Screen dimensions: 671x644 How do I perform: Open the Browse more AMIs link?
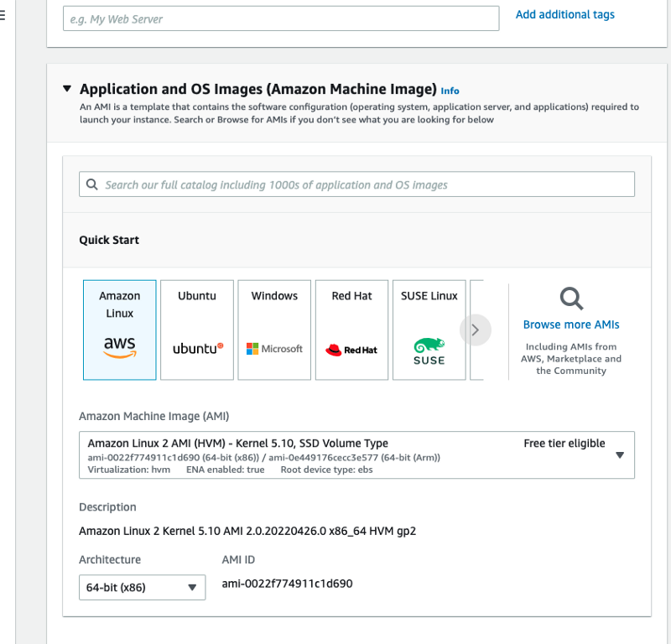point(571,325)
